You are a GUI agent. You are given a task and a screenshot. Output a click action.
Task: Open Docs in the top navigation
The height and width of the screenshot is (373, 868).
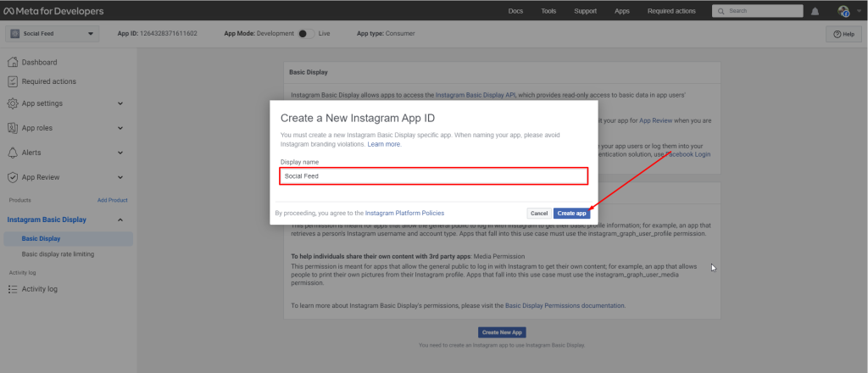[x=515, y=11]
